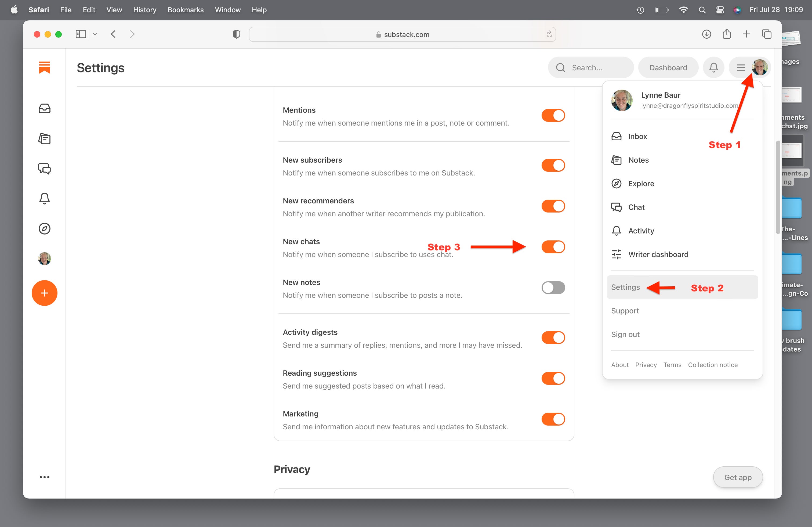
Task: Click the orange Substack logo
Action: (x=45, y=67)
